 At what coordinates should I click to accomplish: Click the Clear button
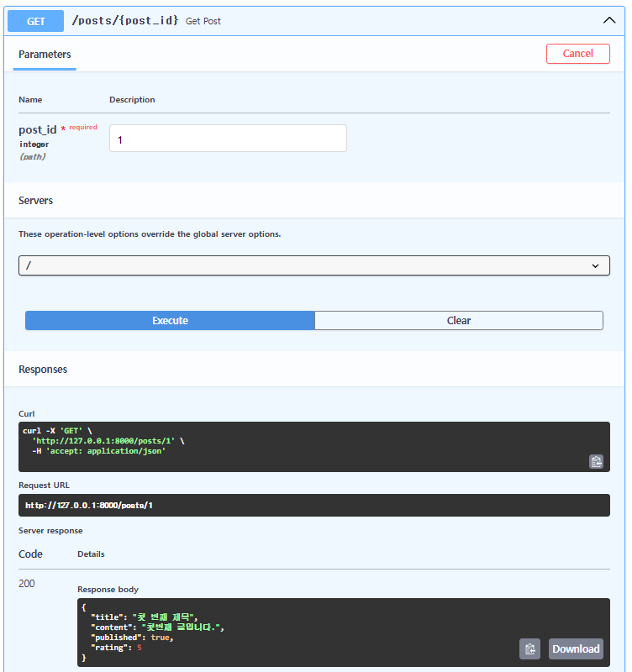tap(459, 321)
